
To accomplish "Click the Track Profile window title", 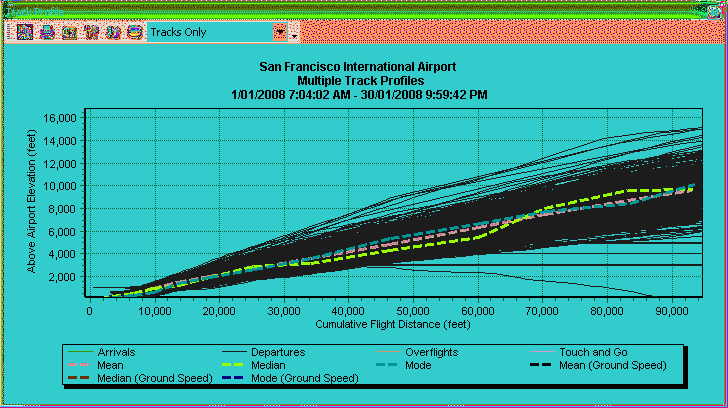I will coord(35,12).
